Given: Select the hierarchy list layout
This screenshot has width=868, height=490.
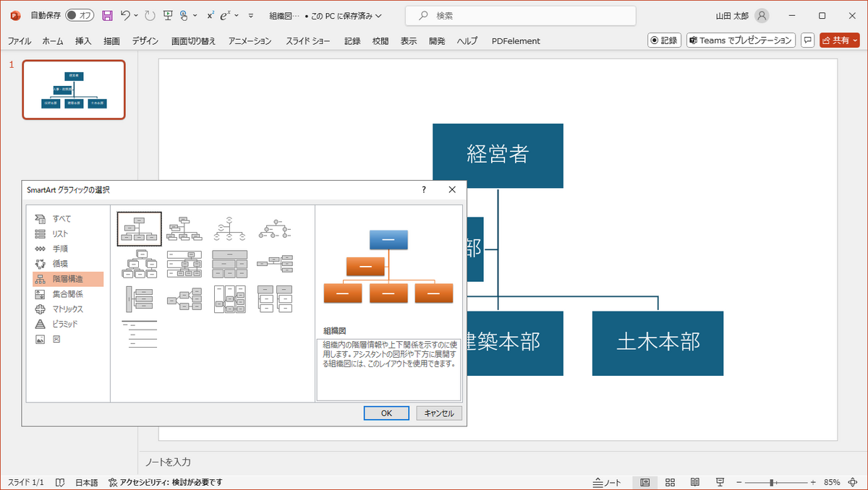Looking at the screenshot, I should pos(275,298).
